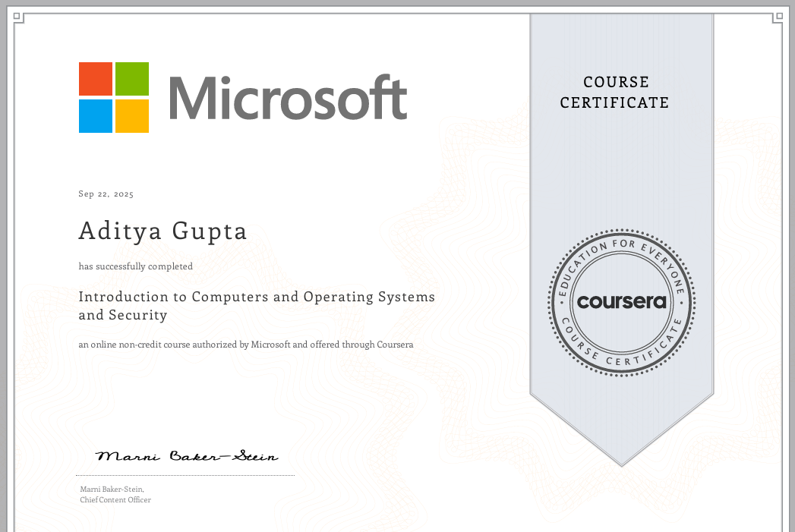Click the green square in Microsoft logo
Screen dimensions: 795x532
point(131,79)
